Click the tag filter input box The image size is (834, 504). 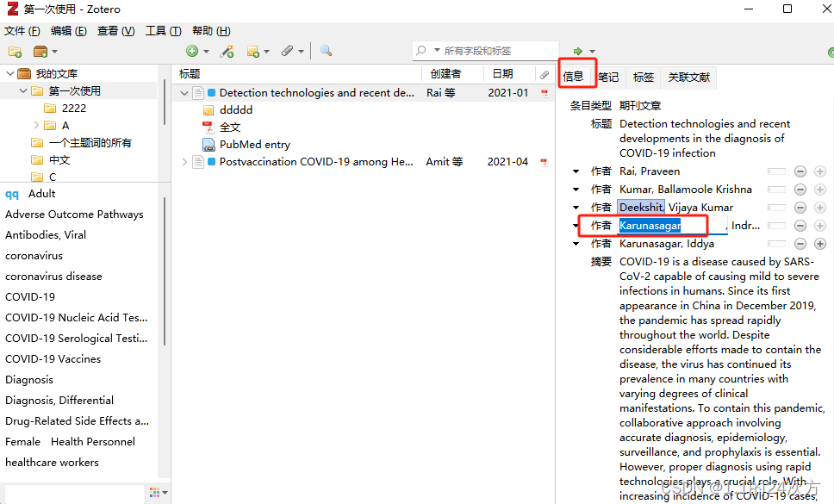74,493
